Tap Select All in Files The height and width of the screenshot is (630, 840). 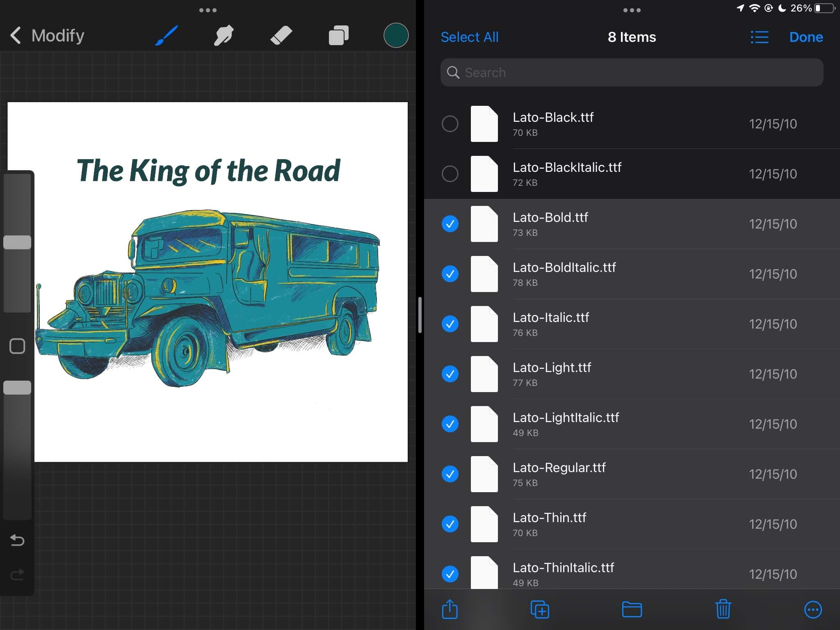[470, 37]
